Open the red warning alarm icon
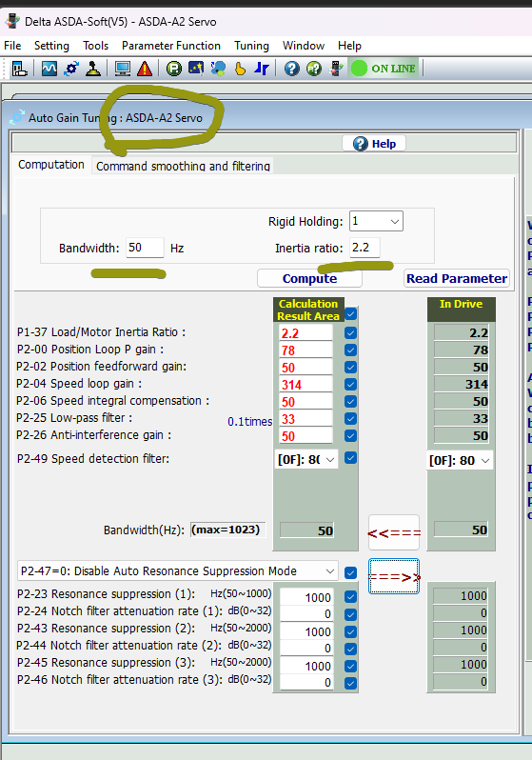 [145, 69]
